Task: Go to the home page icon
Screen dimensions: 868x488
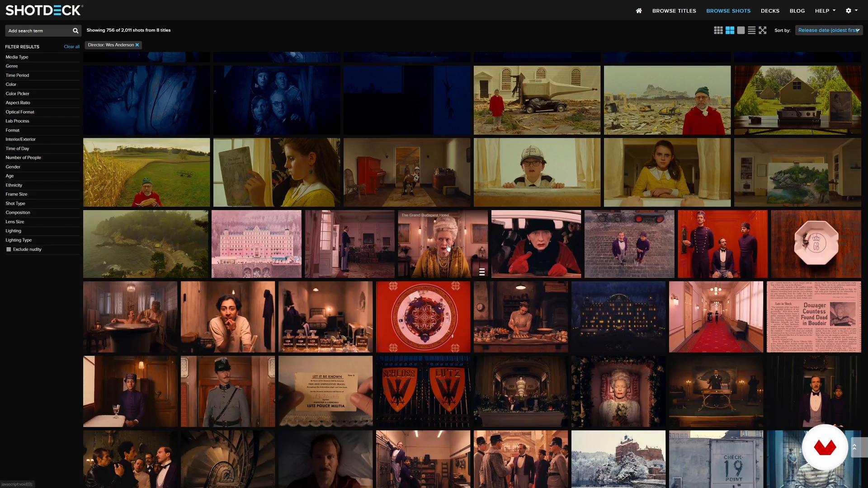Action: [x=638, y=11]
